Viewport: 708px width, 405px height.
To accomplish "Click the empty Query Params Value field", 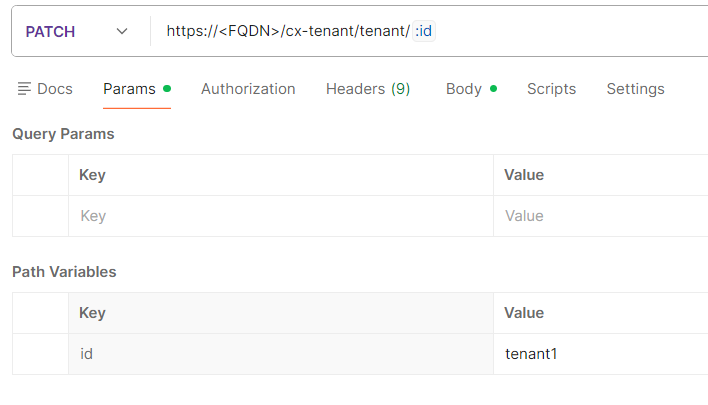I will 600,216.
